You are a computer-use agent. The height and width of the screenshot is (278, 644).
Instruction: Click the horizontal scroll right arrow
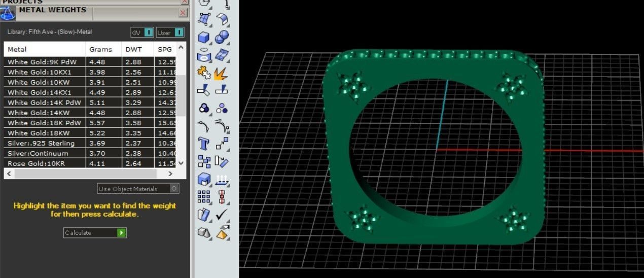171,173
